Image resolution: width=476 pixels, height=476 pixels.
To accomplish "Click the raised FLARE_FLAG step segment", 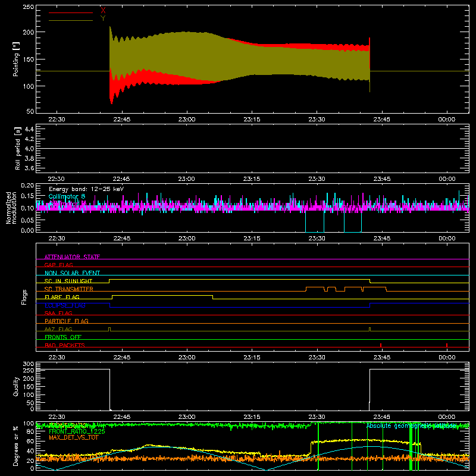I will 162,295.
